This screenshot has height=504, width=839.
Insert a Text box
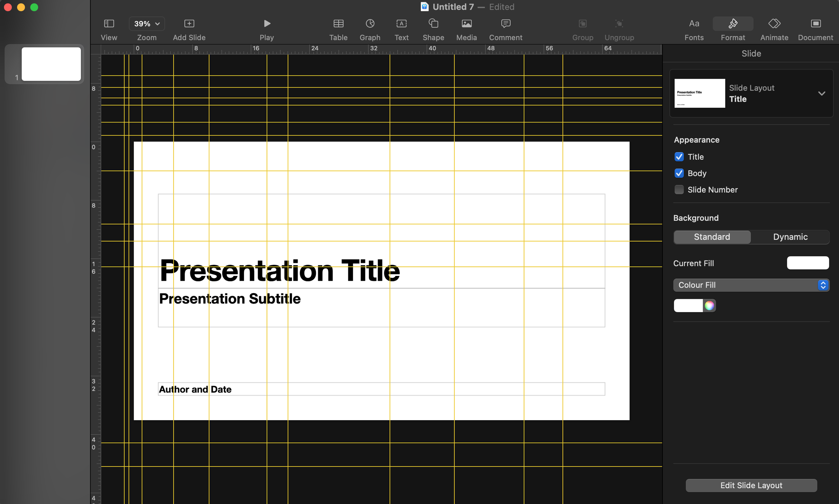[x=401, y=24]
